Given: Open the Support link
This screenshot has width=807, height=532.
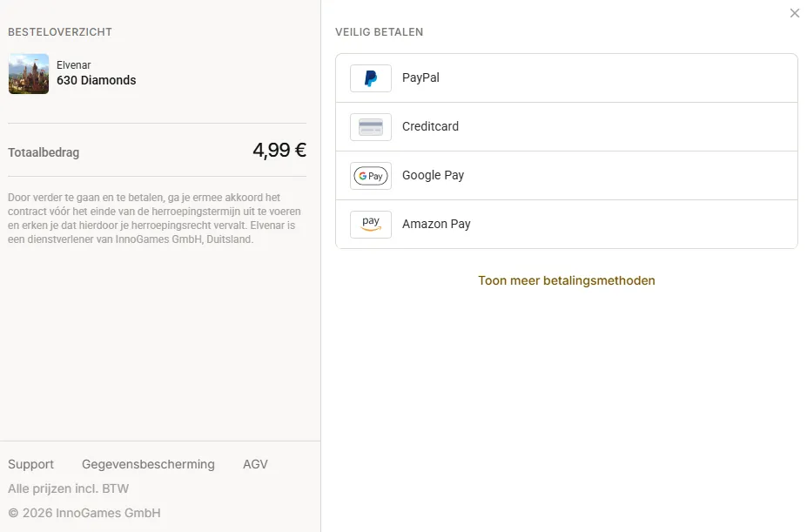Looking at the screenshot, I should click(x=30, y=464).
